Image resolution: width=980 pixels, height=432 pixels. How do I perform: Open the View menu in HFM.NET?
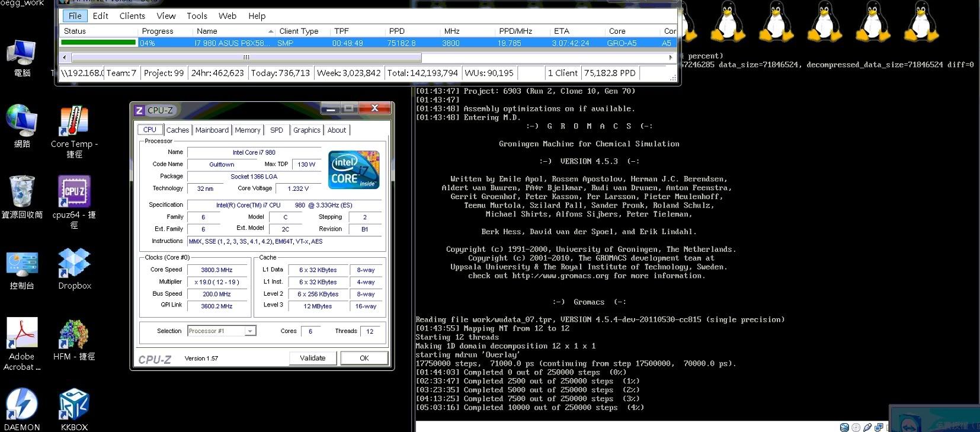coord(166,16)
